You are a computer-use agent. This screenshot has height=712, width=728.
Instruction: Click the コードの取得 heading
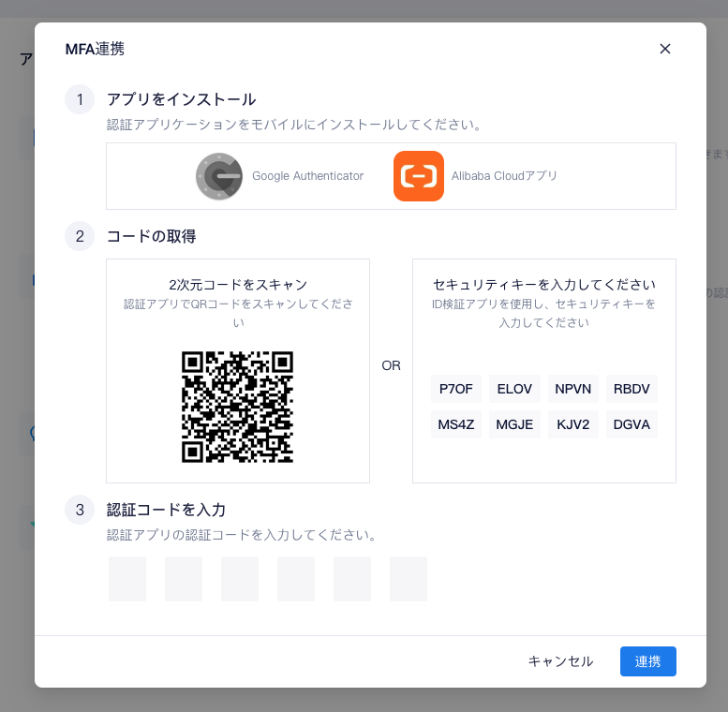[x=152, y=236]
